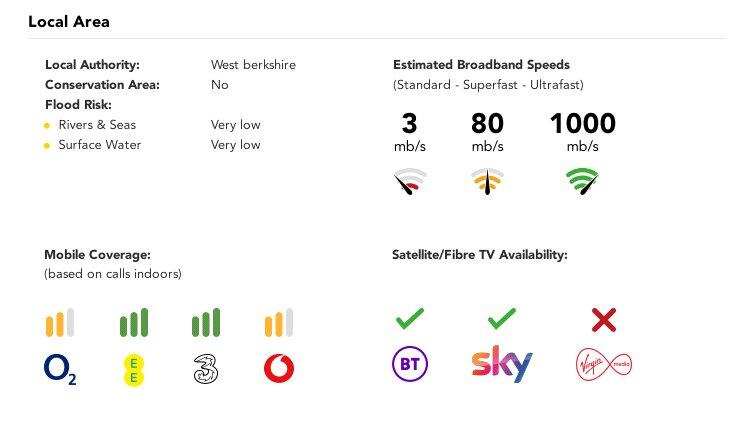Click the West berkshire local authority value
The image size is (754, 448).
[253, 65]
